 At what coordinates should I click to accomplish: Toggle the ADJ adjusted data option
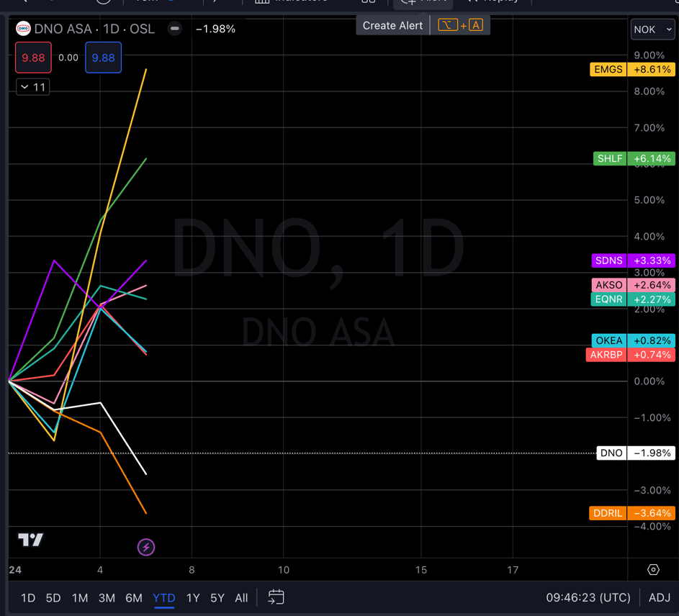pos(659,598)
